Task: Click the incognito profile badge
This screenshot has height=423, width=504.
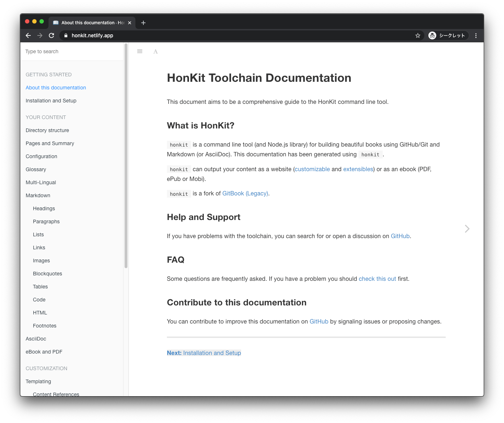Action: [x=448, y=35]
